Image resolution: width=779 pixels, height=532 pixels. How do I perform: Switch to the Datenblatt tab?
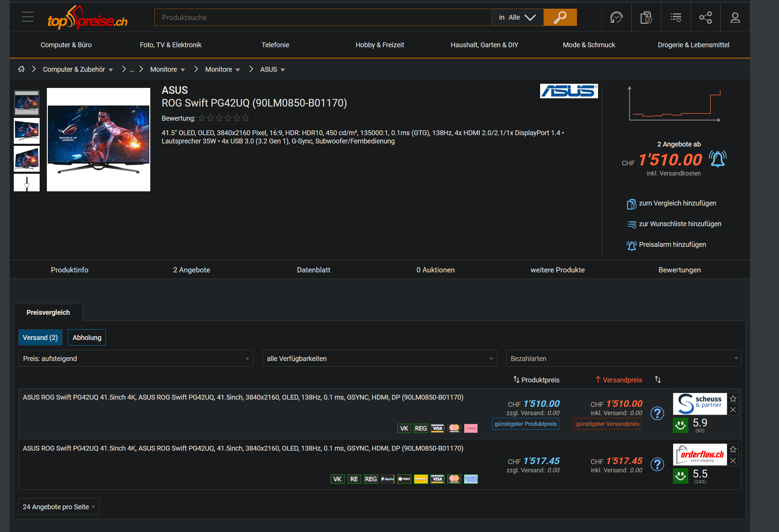point(313,270)
